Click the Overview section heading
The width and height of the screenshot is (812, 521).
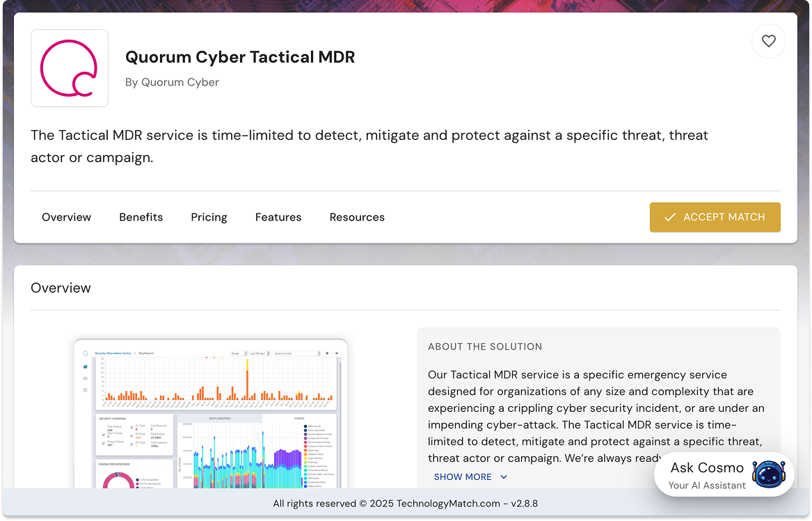(61, 288)
